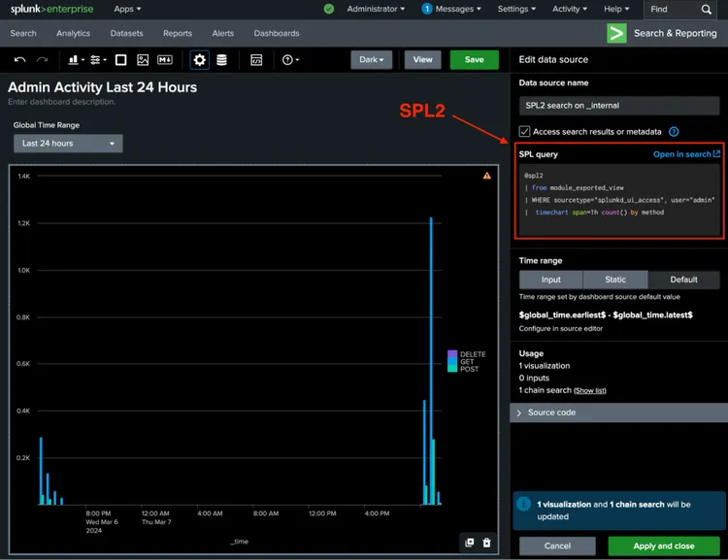Select the Static time range option

pyautogui.click(x=615, y=280)
